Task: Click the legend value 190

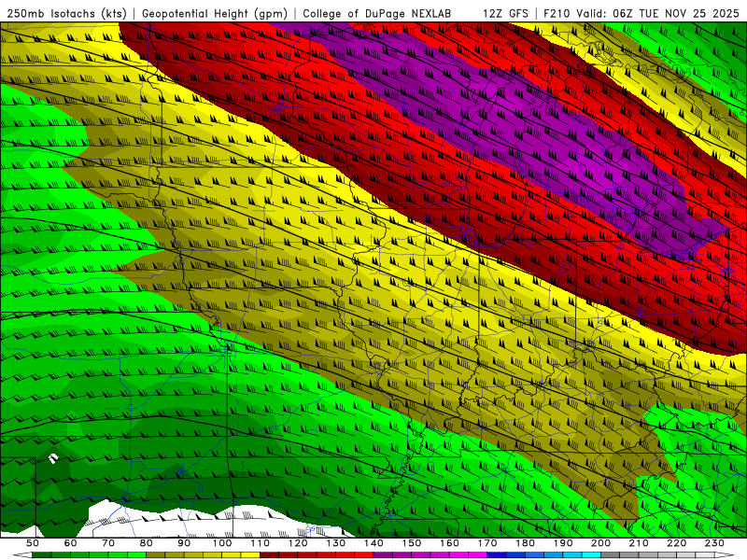Action: click(x=563, y=543)
